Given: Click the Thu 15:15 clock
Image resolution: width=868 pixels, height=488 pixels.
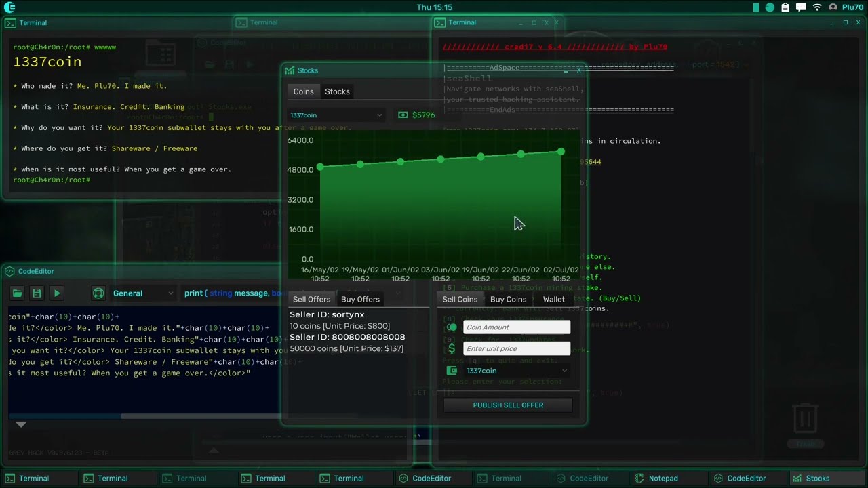Looking at the screenshot, I should (x=435, y=7).
